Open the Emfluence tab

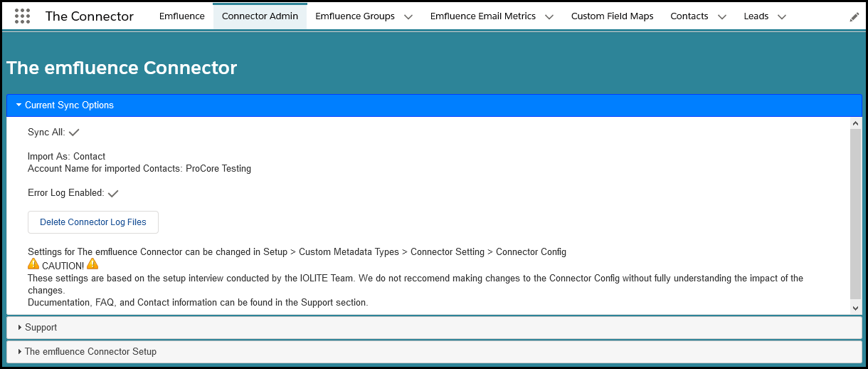point(182,16)
